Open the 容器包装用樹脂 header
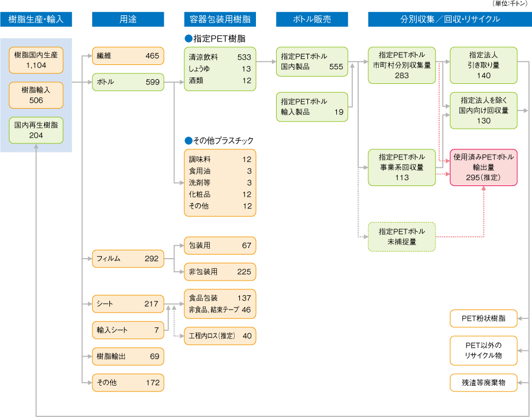The width and height of the screenshot is (532, 417). click(x=220, y=19)
